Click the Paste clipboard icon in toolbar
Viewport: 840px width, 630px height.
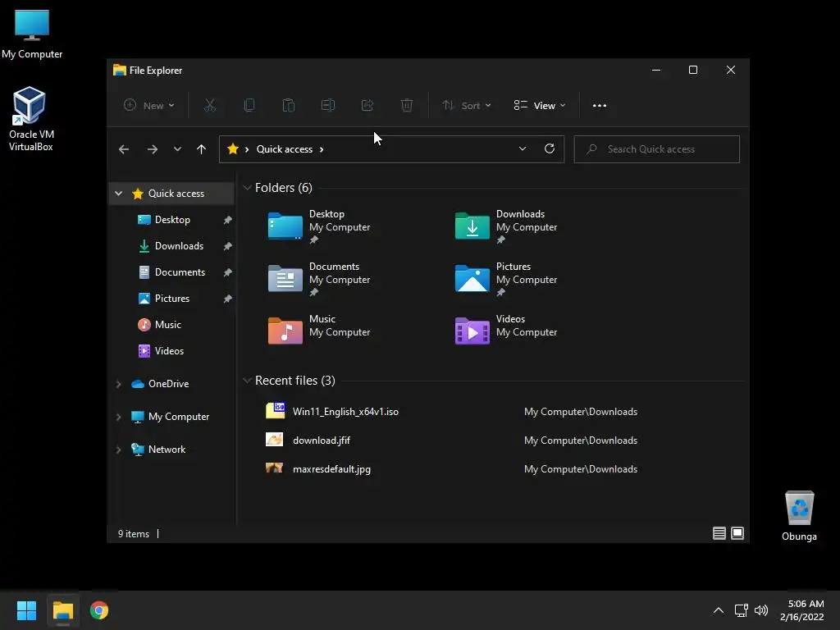[x=288, y=106]
